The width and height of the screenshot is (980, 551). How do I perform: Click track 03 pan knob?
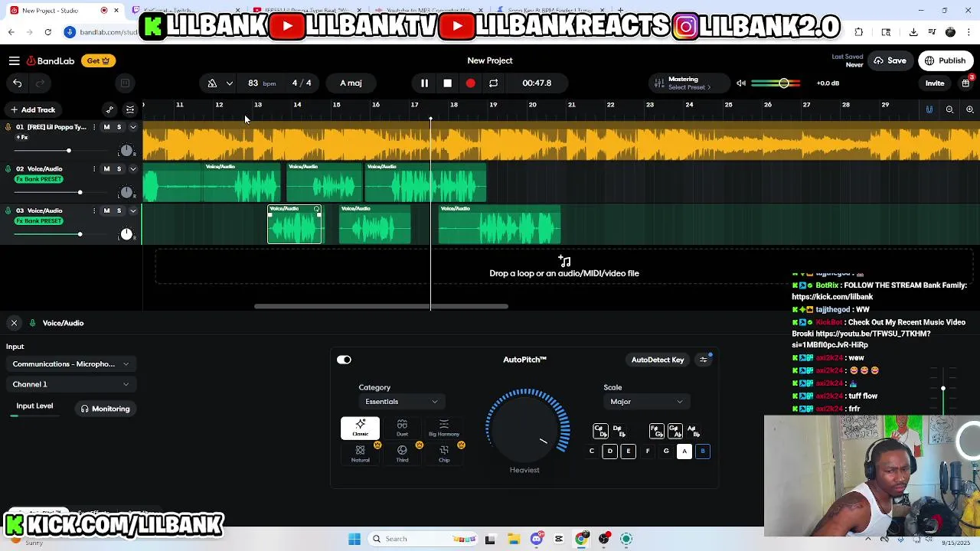click(126, 234)
